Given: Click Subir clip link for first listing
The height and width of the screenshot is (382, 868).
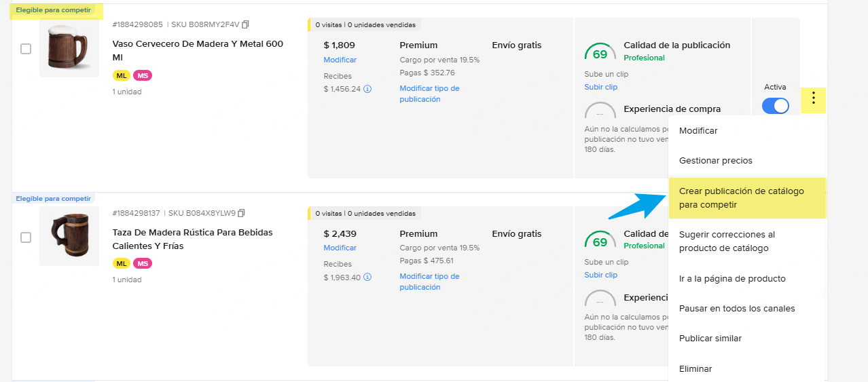Looking at the screenshot, I should [600, 87].
